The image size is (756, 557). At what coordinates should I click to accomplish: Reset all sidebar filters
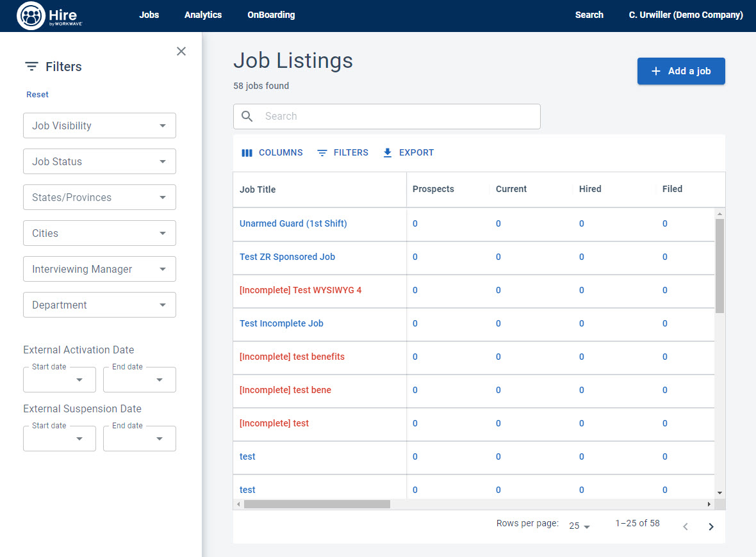coord(37,94)
